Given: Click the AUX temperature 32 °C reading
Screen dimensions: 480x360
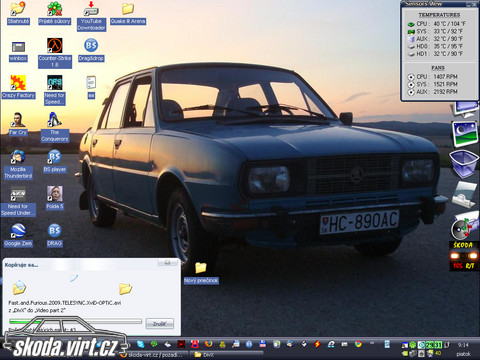Looking at the screenshot, I should (448, 39).
